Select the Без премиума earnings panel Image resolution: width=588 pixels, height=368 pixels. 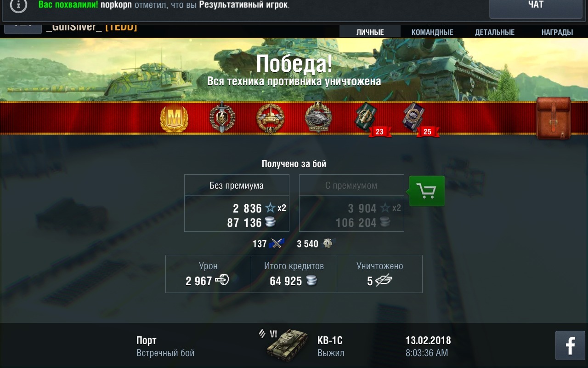click(x=237, y=203)
